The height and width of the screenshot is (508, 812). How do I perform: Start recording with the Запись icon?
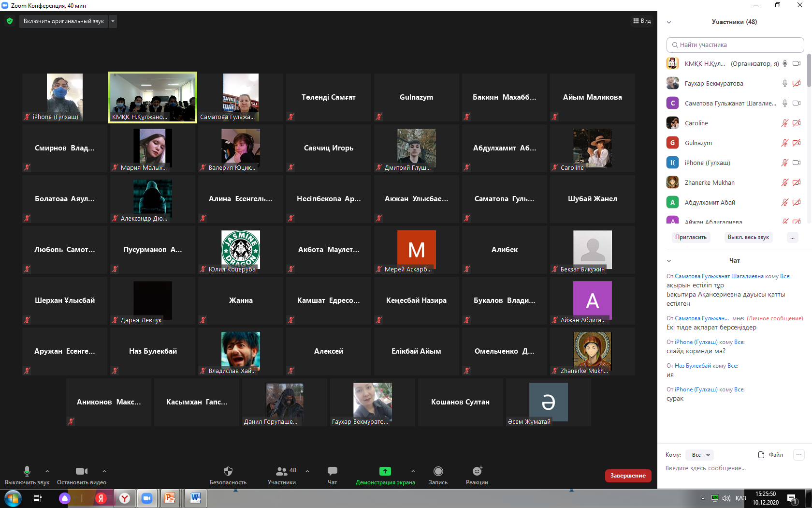pyautogui.click(x=438, y=471)
